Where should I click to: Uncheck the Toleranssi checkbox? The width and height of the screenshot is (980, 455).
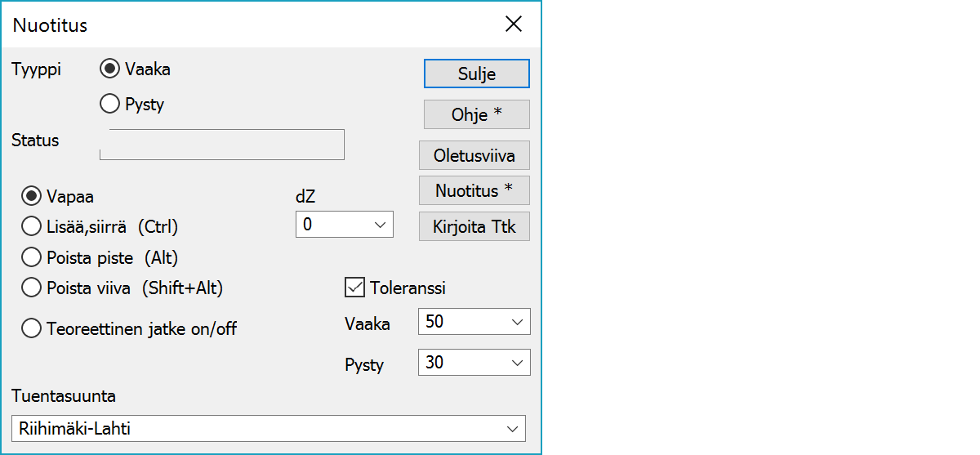355,288
